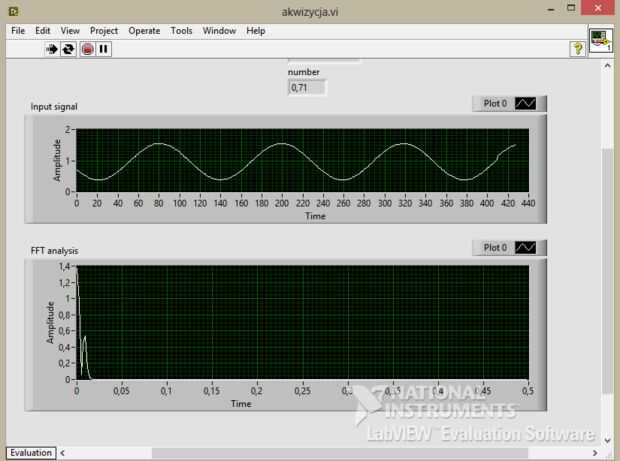Screen dimensions: 620x461
Task: Click the Evaluation button at bottom left
Action: coord(31,453)
